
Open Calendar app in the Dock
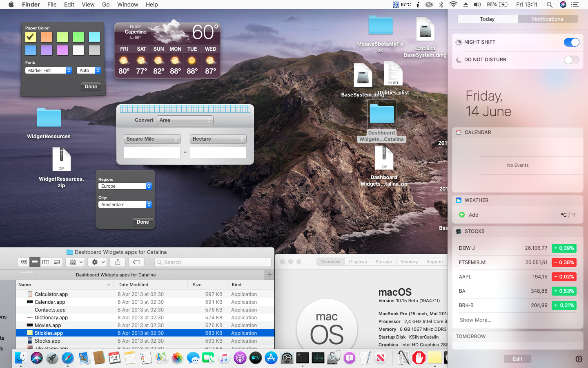(114, 358)
